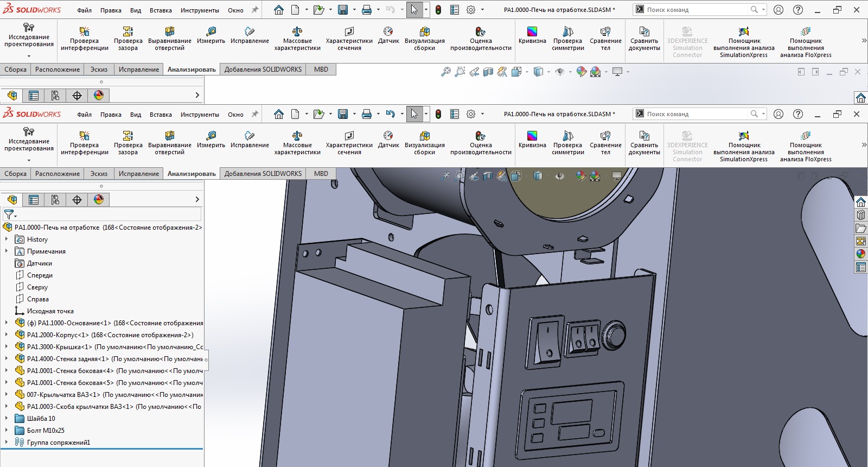This screenshot has width=868, height=467.
Task: Open the Вставка menu
Action: [161, 115]
